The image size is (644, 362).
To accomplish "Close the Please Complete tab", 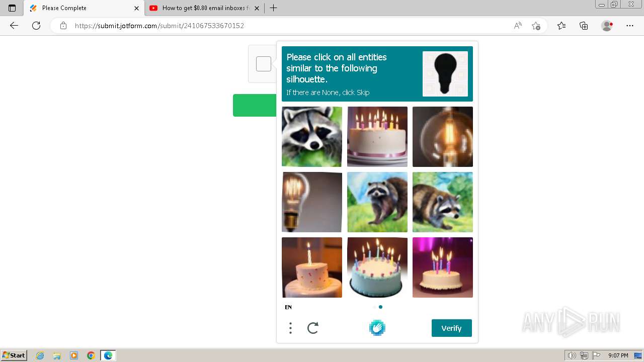I will point(136,8).
